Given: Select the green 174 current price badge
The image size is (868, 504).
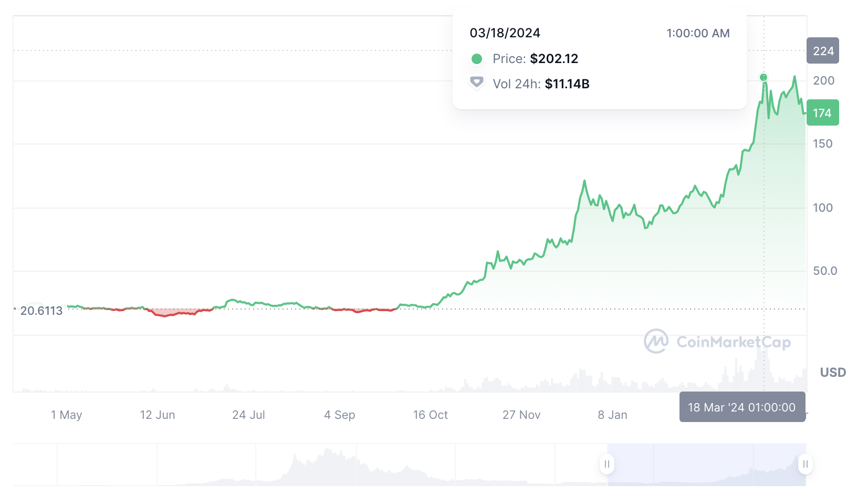Looking at the screenshot, I should [x=823, y=112].
